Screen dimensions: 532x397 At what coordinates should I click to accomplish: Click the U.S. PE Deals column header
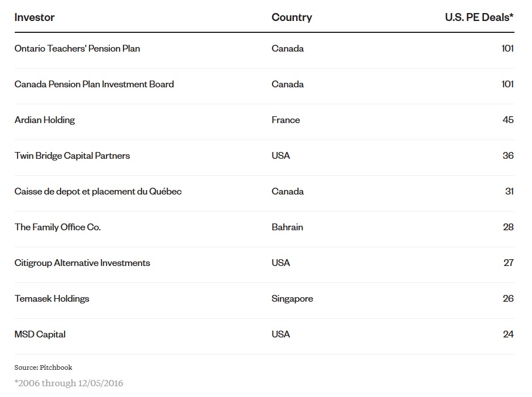479,17
